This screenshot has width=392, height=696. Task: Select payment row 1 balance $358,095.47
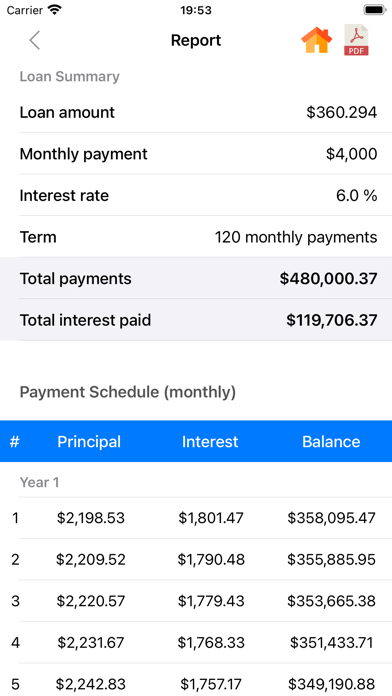(331, 518)
